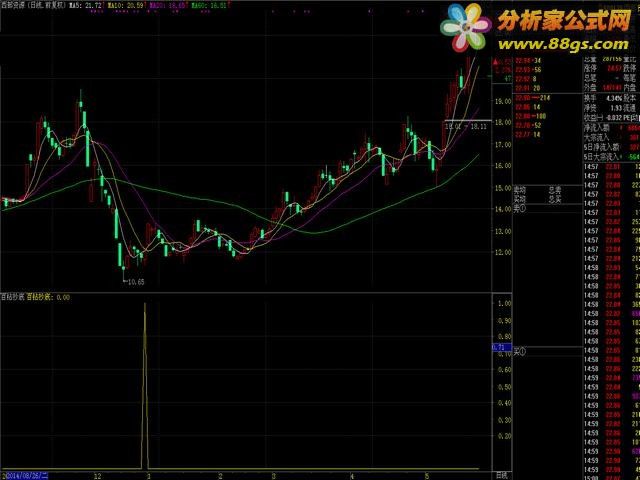Click the month 12 time axis label
This screenshot has width=640, height=480.
(97, 476)
